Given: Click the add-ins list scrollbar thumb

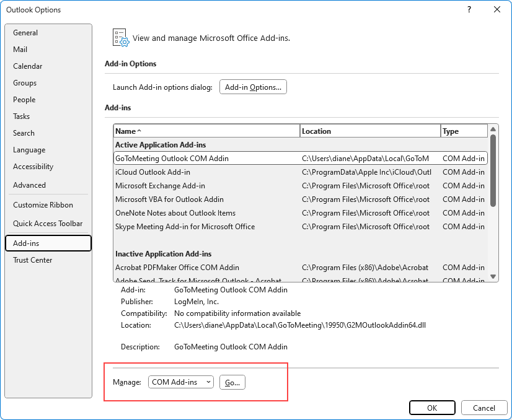Looking at the screenshot, I should tap(493, 171).
